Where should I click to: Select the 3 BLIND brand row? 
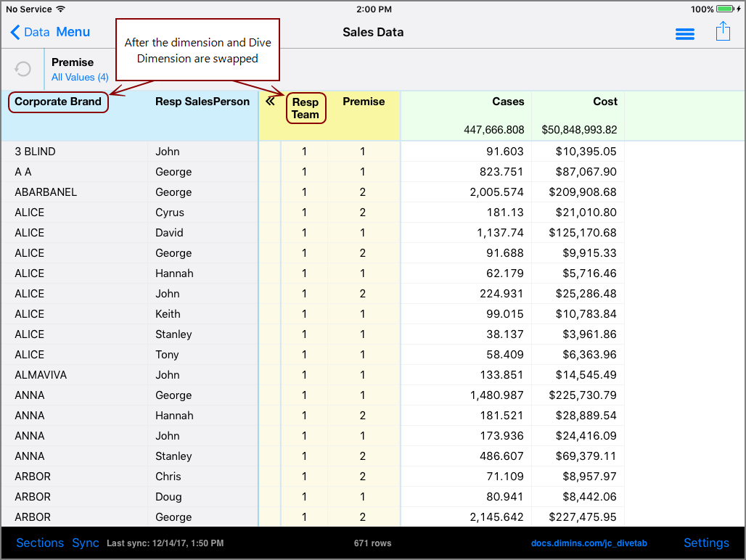[35, 152]
